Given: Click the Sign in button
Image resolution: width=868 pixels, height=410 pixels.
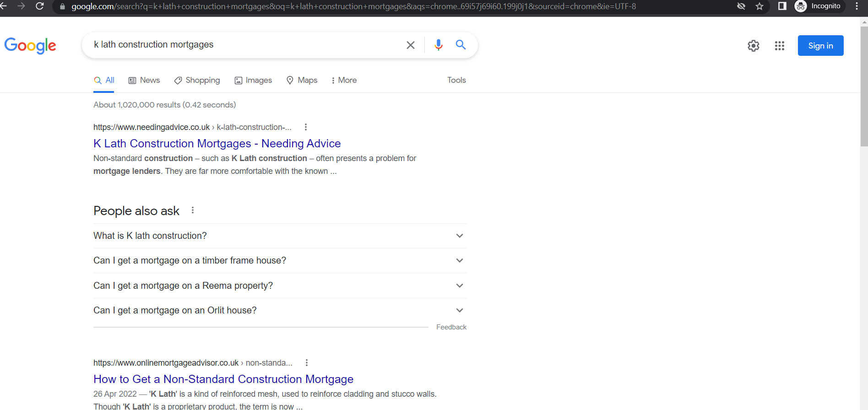Looking at the screenshot, I should pos(820,46).
